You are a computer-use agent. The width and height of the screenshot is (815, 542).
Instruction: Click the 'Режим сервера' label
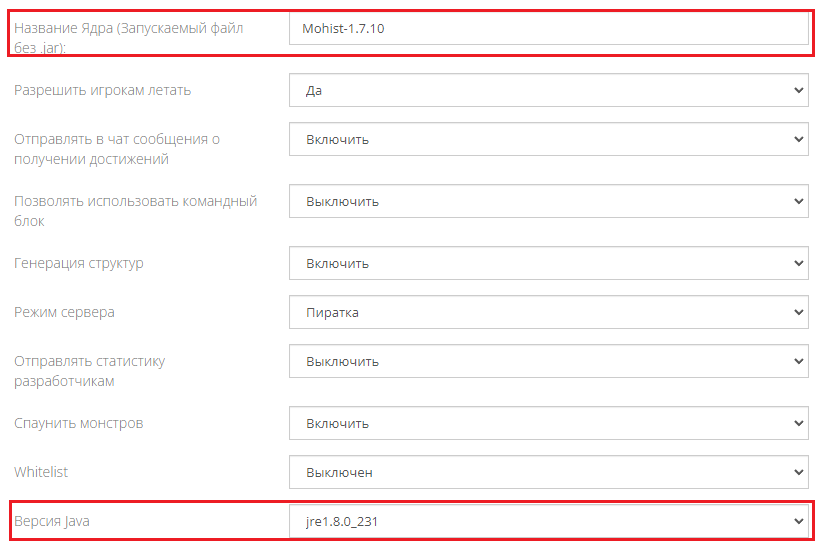point(64,312)
